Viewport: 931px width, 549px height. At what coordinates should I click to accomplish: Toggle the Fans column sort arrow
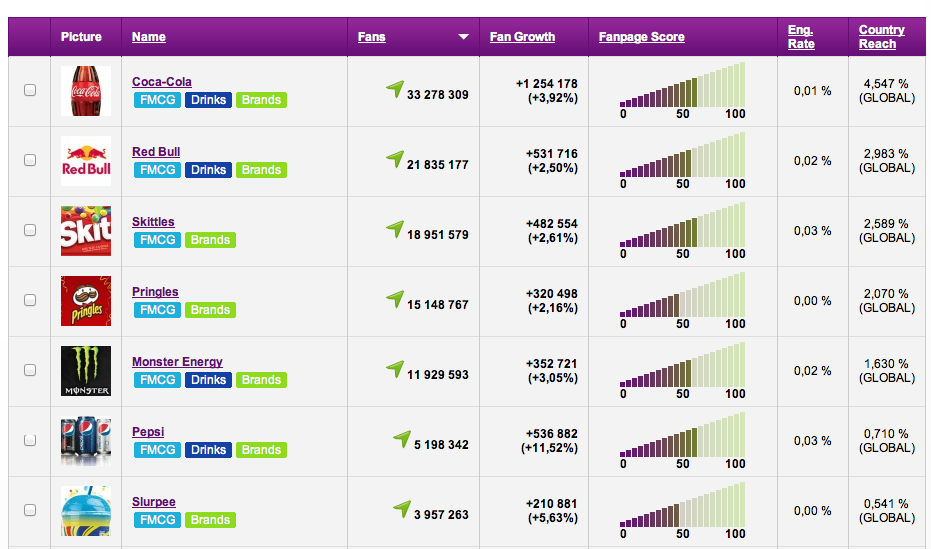pos(464,37)
